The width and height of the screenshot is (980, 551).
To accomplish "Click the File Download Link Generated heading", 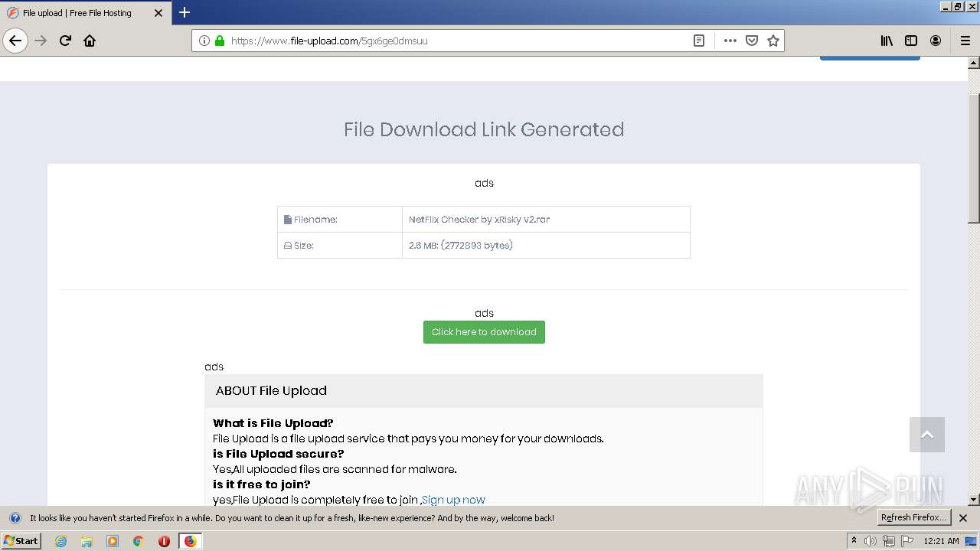I will (484, 129).
